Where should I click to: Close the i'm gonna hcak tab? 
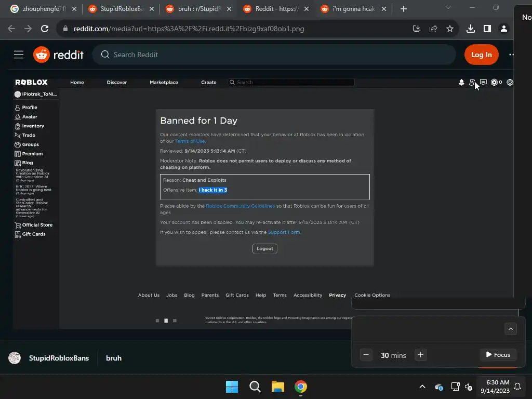[x=384, y=9]
